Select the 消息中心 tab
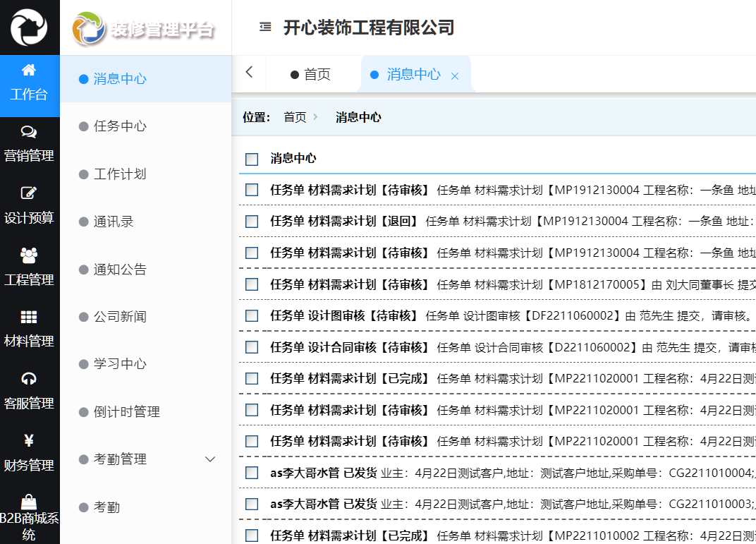The width and height of the screenshot is (756, 544). [408, 73]
